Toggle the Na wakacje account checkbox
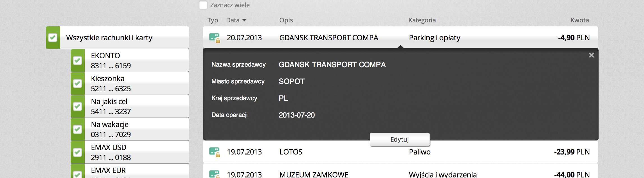Screen dimensions: 644x178 (x=77, y=129)
